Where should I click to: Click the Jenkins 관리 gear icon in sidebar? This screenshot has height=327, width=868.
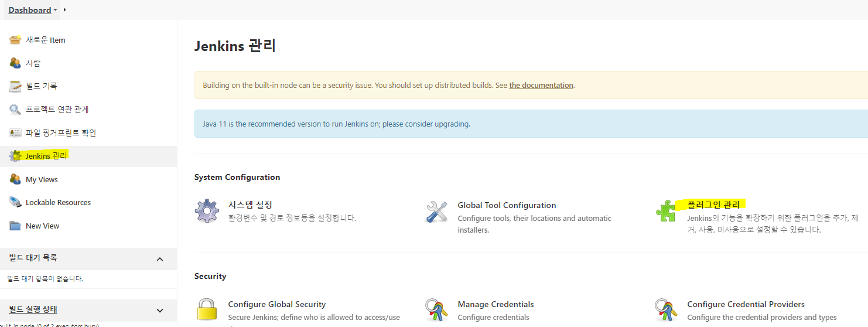15,156
